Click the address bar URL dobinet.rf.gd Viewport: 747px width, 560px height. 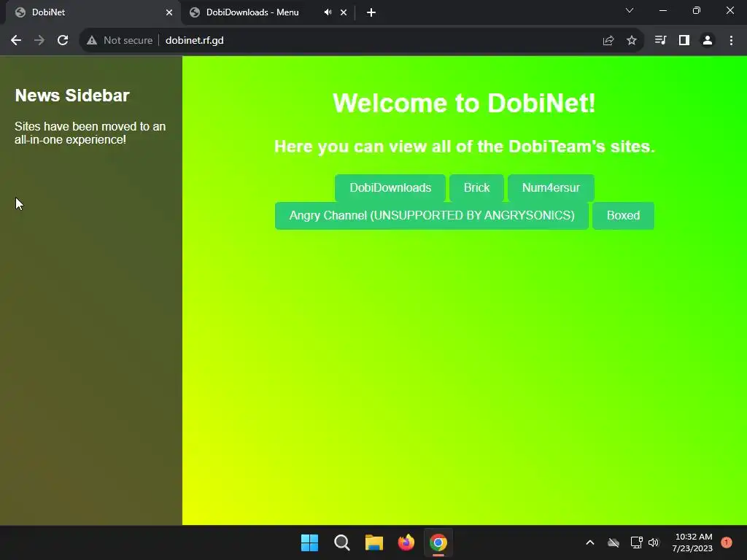[194, 41]
